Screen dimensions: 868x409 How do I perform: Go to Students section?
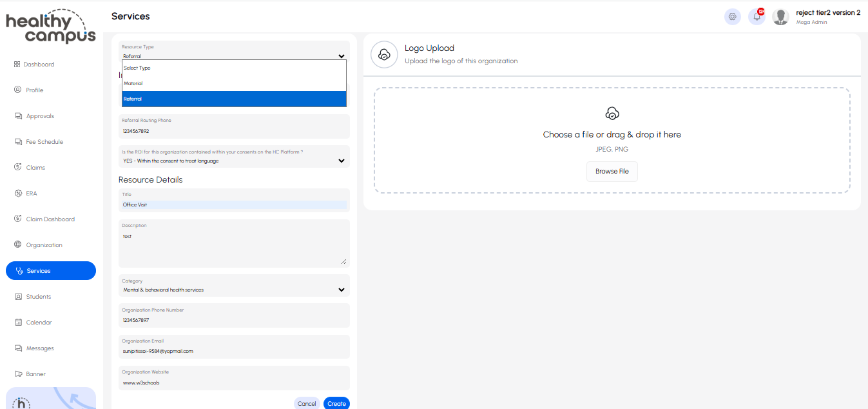[39, 297]
